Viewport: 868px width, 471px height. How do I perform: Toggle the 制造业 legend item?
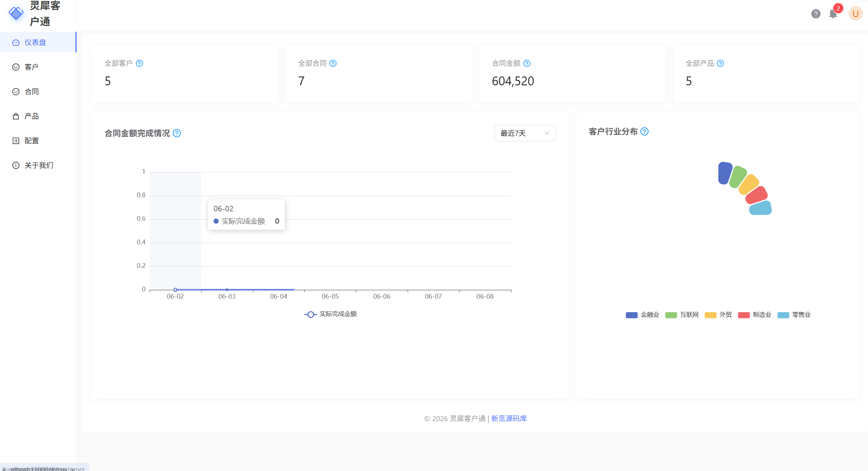[x=755, y=315]
